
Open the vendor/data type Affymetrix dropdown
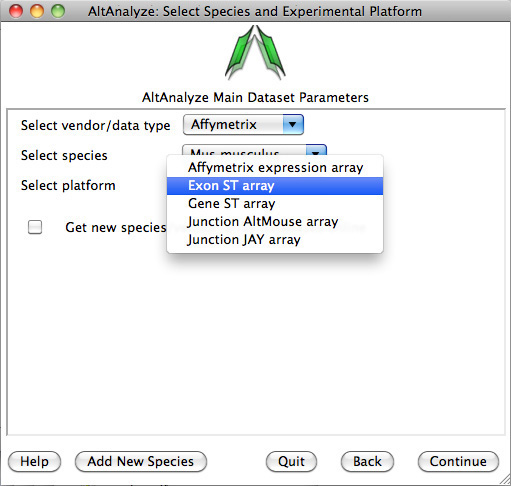pyautogui.click(x=243, y=125)
